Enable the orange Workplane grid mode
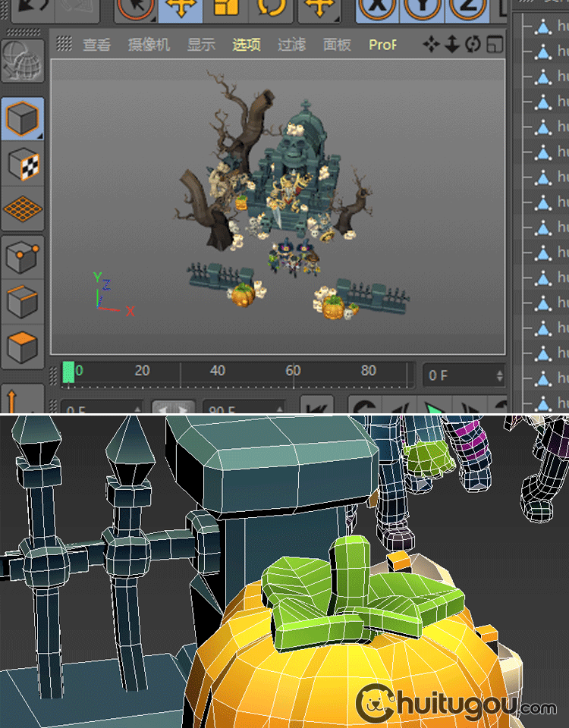 click(22, 209)
